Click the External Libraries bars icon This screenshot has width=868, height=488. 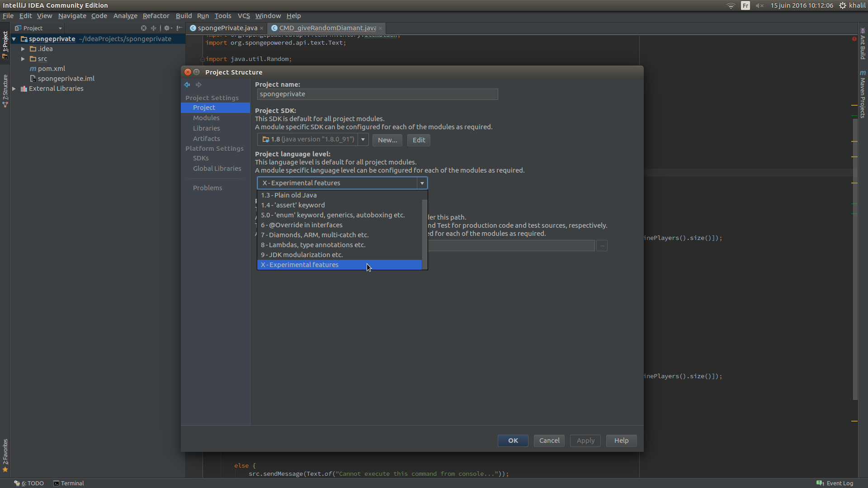(x=24, y=89)
